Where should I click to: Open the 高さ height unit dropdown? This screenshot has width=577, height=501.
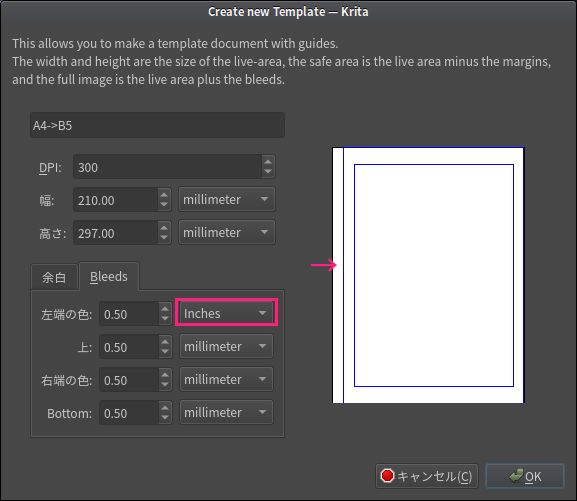(x=227, y=232)
